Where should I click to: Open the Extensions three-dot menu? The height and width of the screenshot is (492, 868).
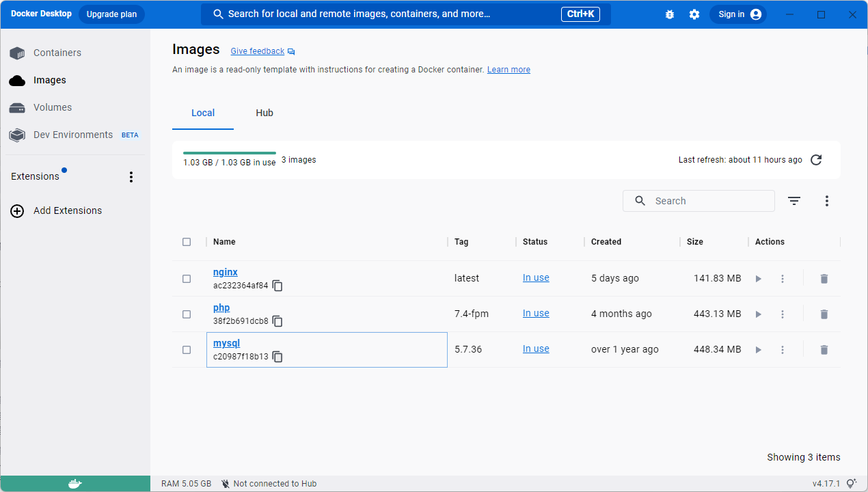(x=131, y=177)
